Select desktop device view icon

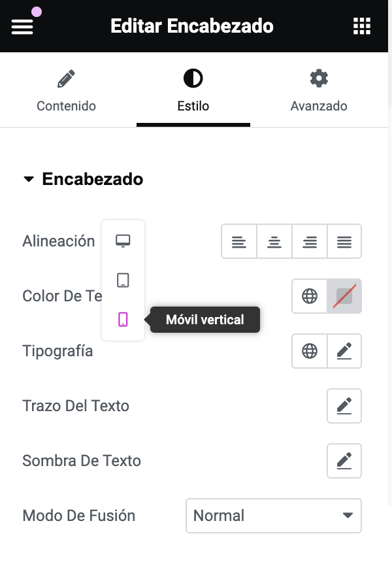tap(123, 241)
